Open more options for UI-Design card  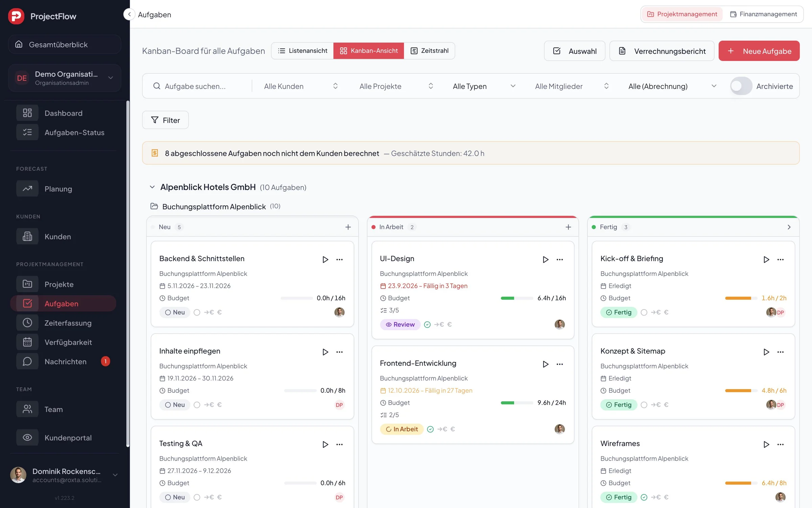pos(560,259)
